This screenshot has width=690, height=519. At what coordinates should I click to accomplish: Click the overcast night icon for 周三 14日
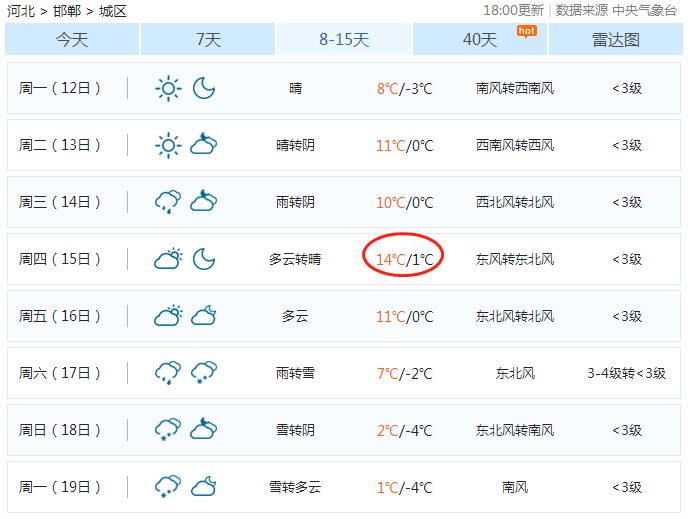(x=204, y=200)
